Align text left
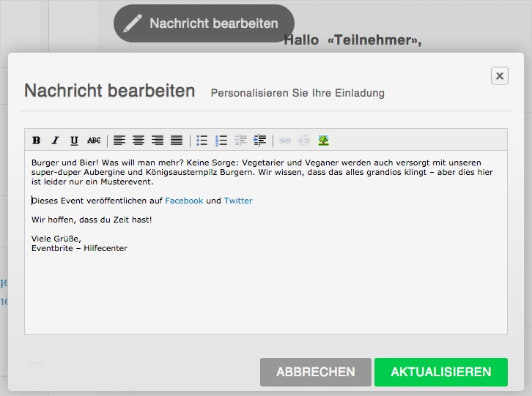 pyautogui.click(x=119, y=140)
